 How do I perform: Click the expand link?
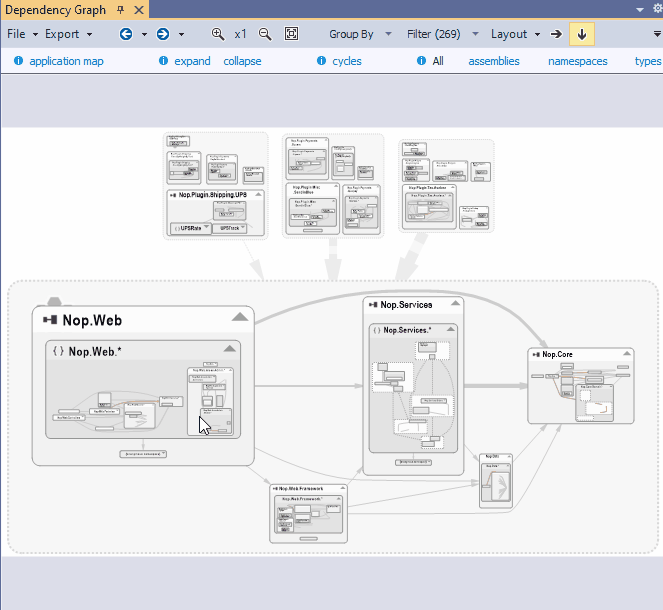coord(192,61)
